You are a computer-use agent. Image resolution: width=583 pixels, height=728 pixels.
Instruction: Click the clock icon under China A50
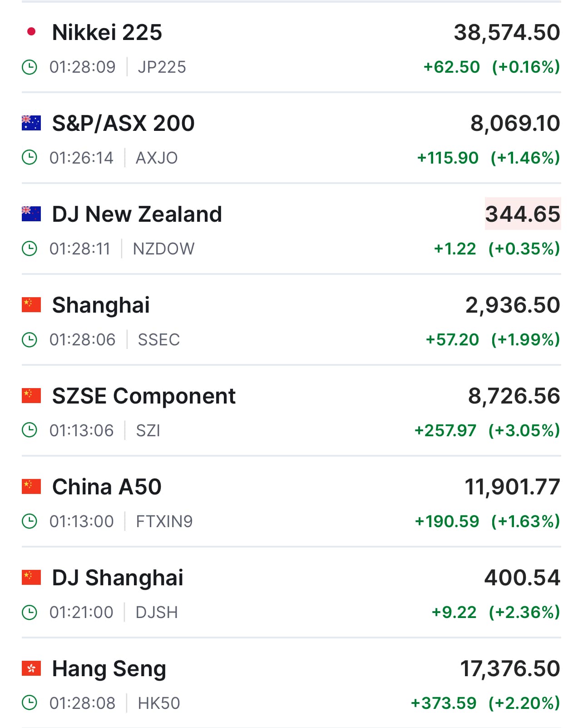click(30, 521)
